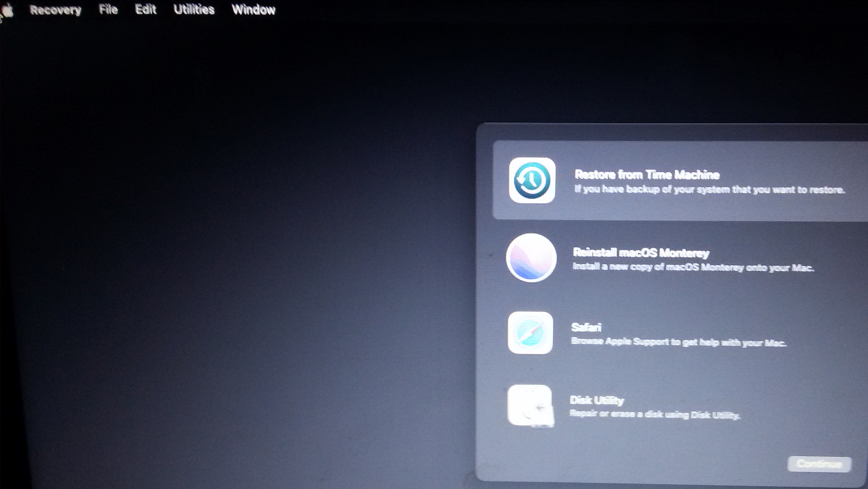Select 'Restore from Time Machine' title

point(647,175)
